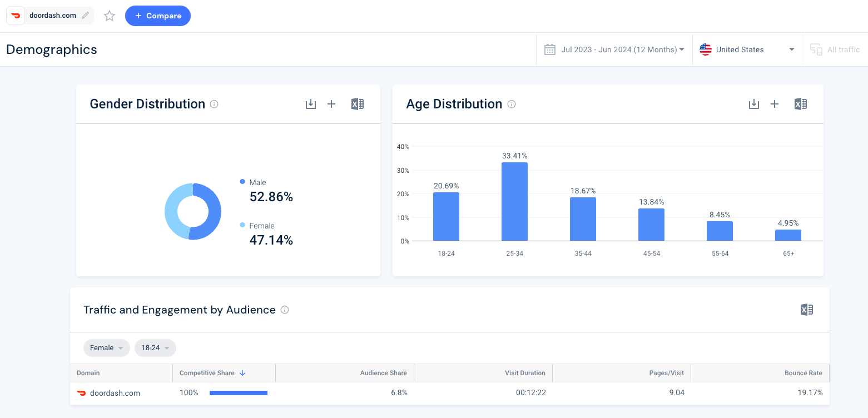The image size is (868, 418).
Task: Click the 9.04 pages per visit cell
Action: point(676,393)
